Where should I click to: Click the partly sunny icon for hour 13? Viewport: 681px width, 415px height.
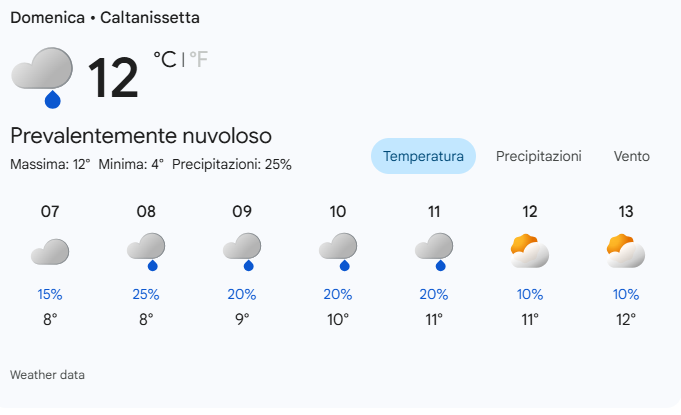626,251
